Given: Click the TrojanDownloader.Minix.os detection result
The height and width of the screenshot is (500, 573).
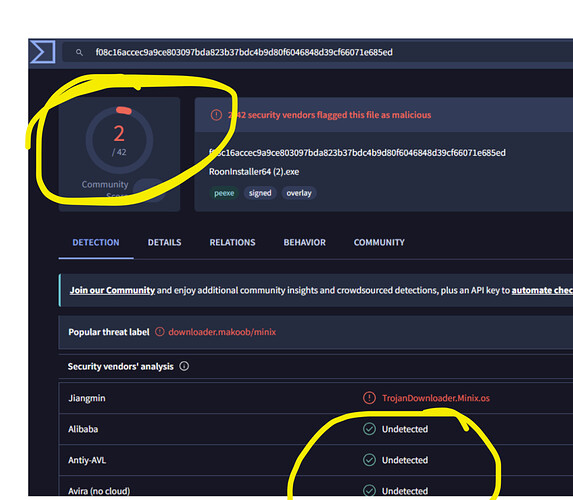Looking at the screenshot, I should click(436, 398).
